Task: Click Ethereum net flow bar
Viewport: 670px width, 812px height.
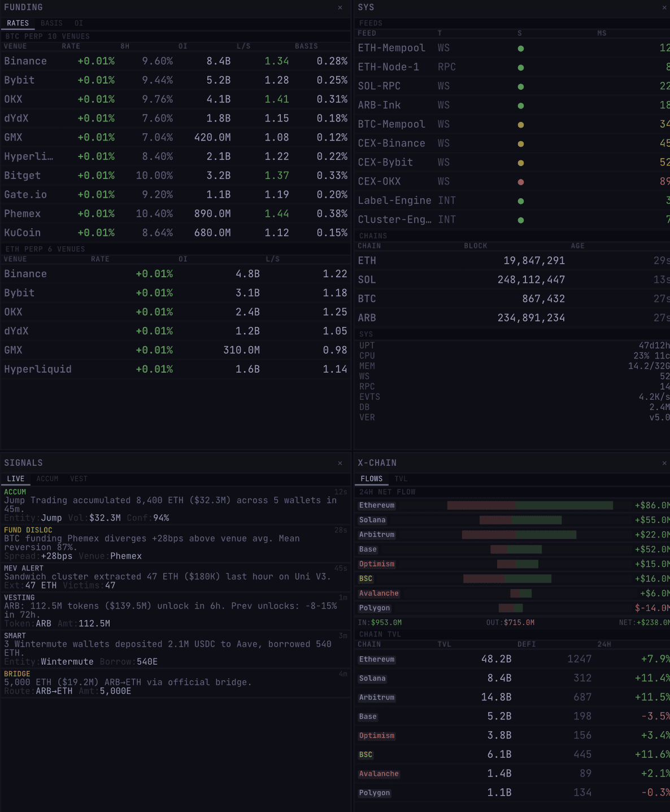Action: [530, 505]
